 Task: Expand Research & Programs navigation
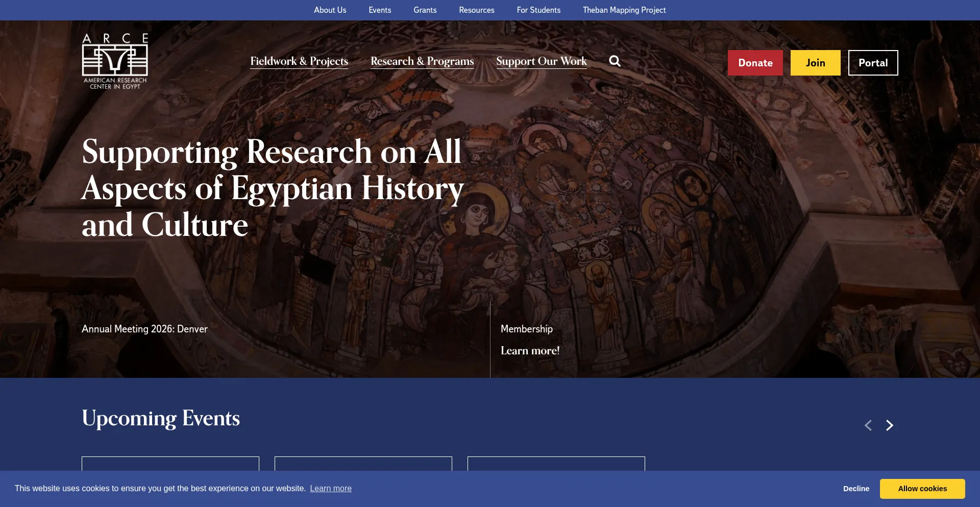[422, 61]
